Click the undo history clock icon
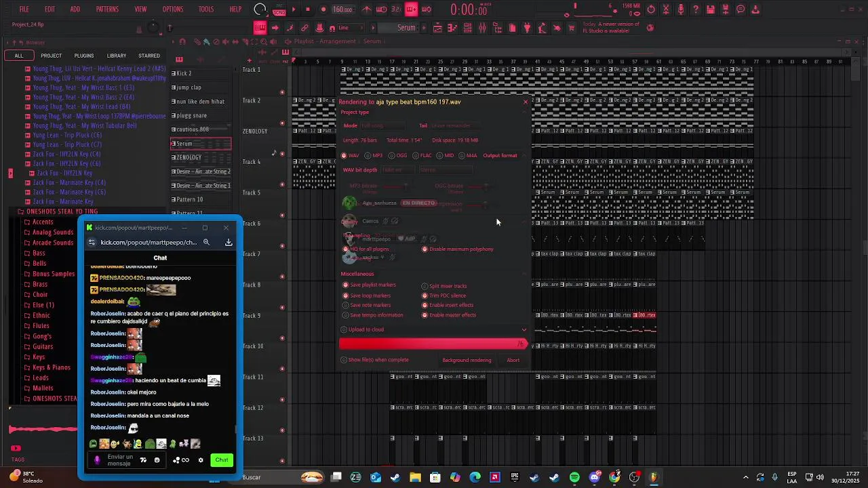The width and height of the screenshot is (868, 488). click(651, 9)
